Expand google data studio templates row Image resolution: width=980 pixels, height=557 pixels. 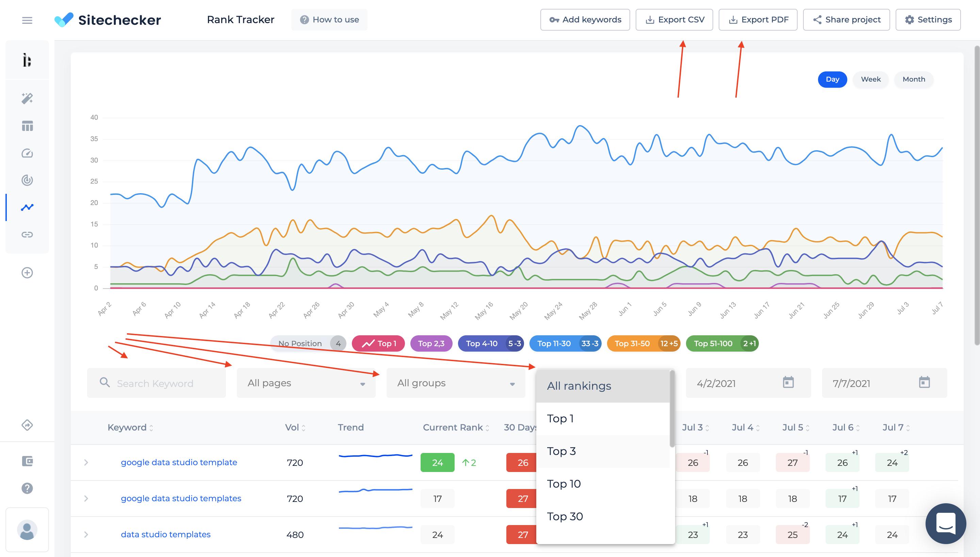[86, 499]
